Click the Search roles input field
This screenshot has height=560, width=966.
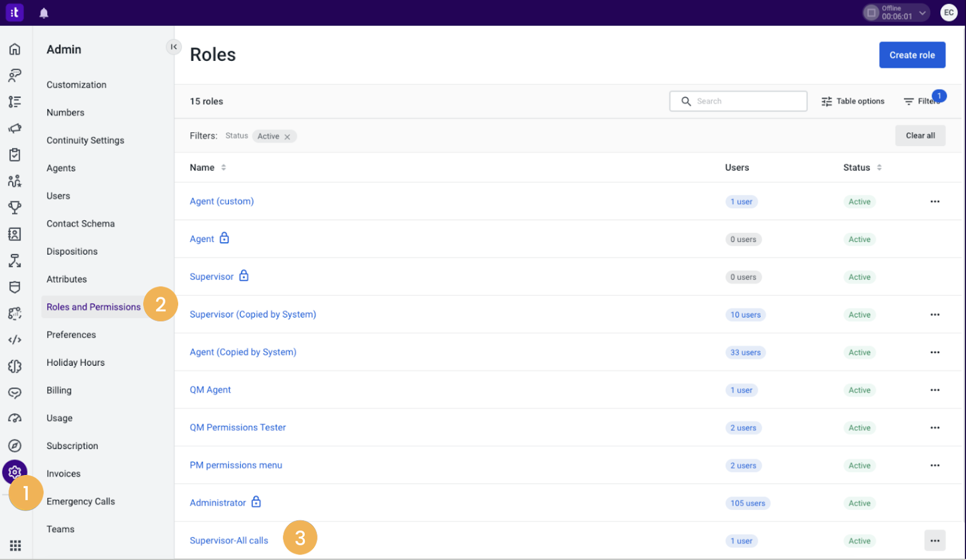[x=738, y=101]
